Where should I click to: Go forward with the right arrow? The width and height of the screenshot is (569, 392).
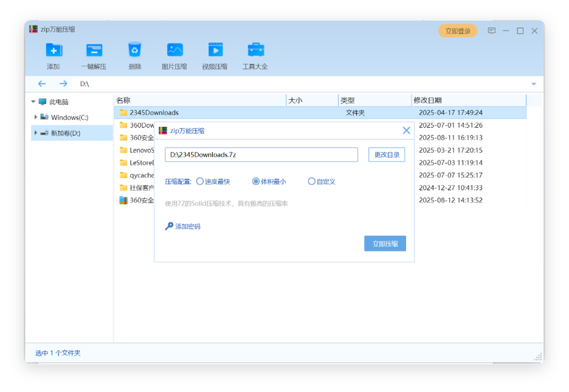click(x=63, y=84)
